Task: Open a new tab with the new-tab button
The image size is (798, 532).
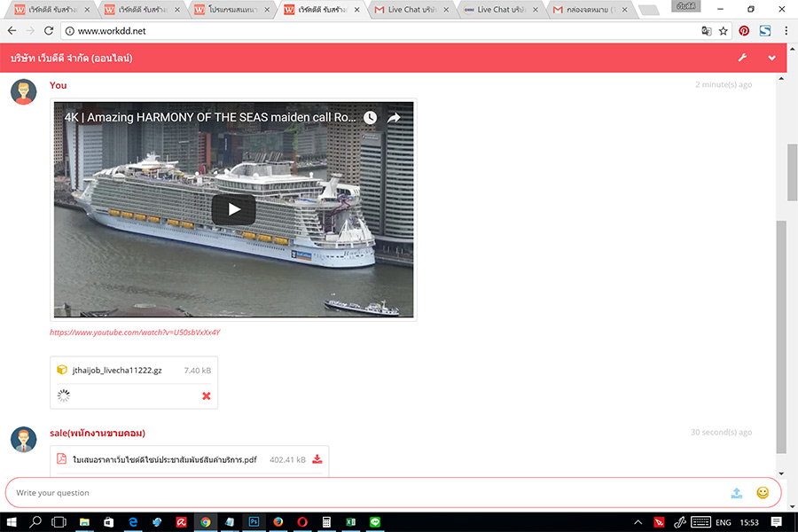Action: [648, 10]
